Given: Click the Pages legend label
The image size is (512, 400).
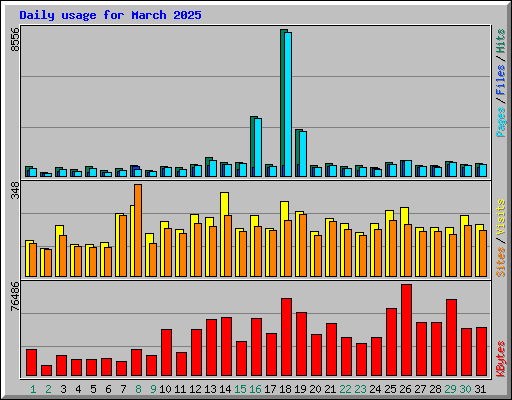Looking at the screenshot, I should click(x=501, y=122).
